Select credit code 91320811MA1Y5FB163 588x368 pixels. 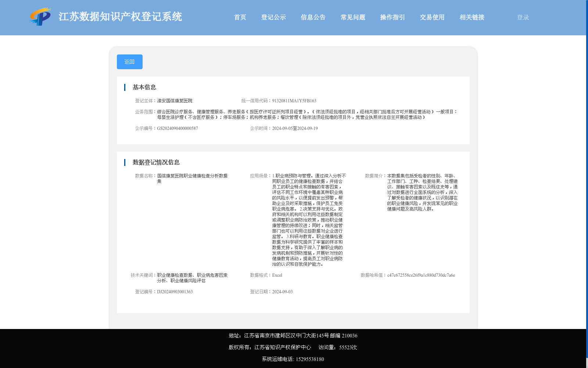(294, 101)
